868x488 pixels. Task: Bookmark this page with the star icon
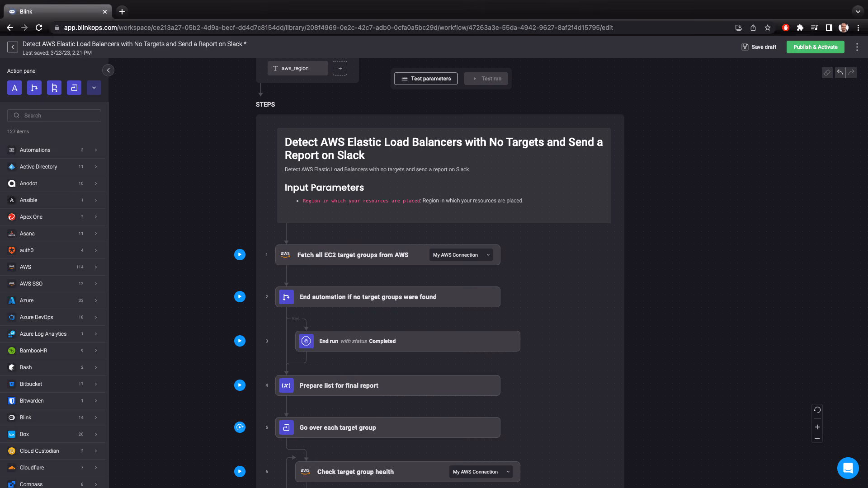768,28
